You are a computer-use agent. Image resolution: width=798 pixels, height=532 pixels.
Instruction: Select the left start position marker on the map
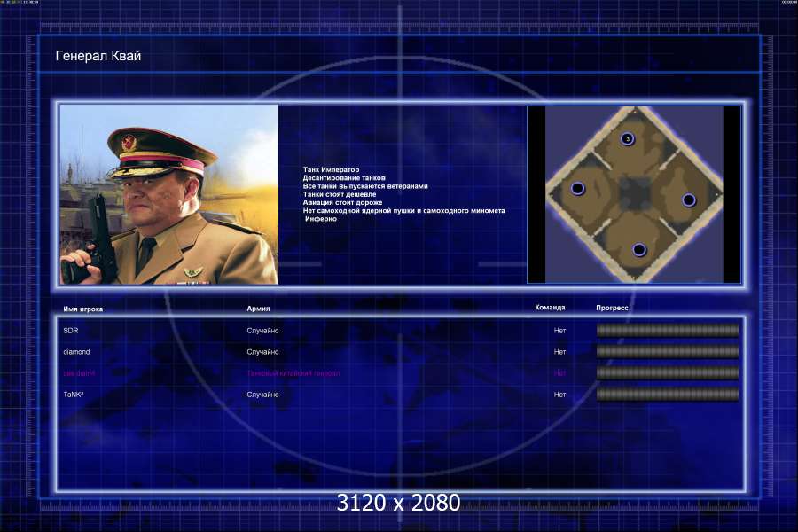click(x=577, y=188)
